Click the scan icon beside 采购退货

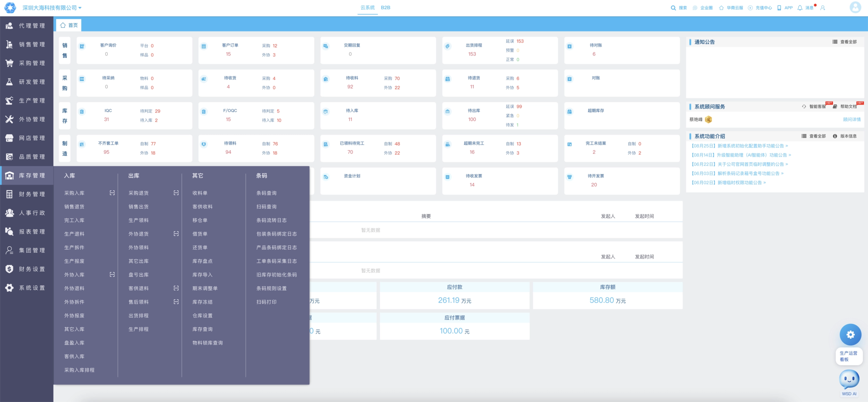point(176,192)
